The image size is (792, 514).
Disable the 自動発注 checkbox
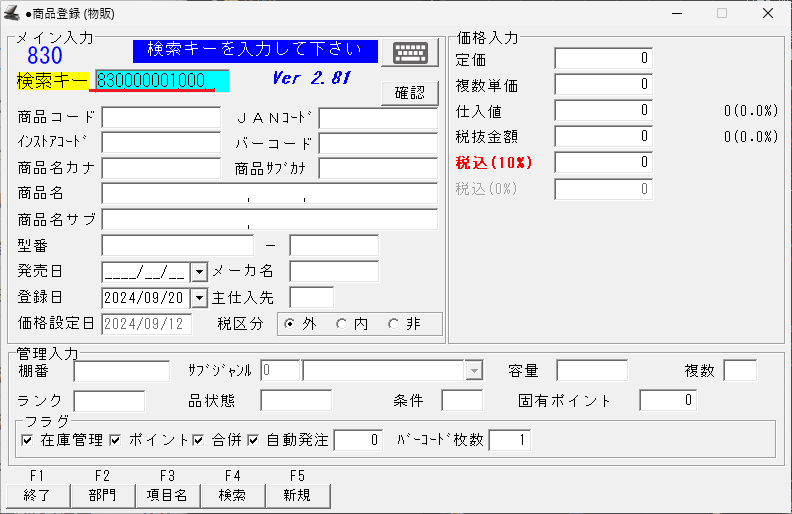[x=254, y=440]
